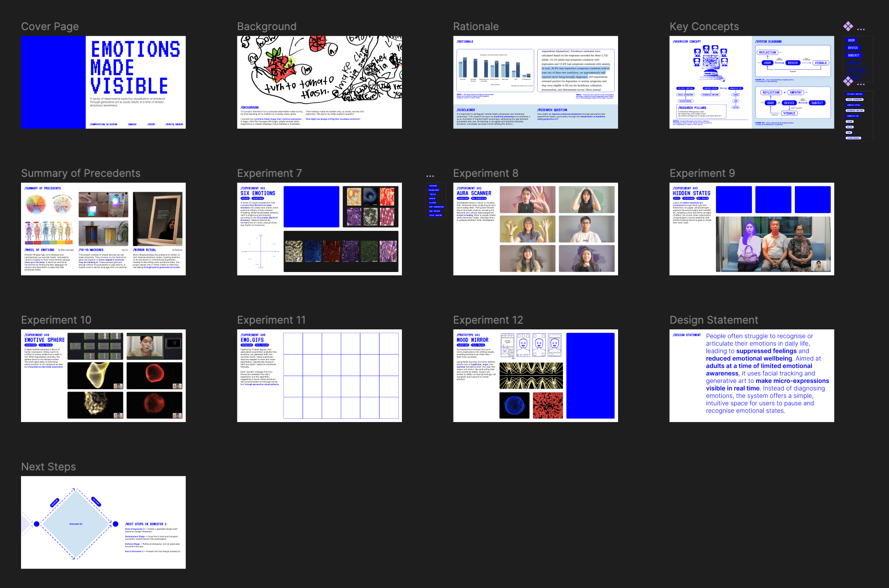Screen dimensions: 889x588
Task: Click the red sphere image in Experiment 10
Action: click(x=154, y=375)
